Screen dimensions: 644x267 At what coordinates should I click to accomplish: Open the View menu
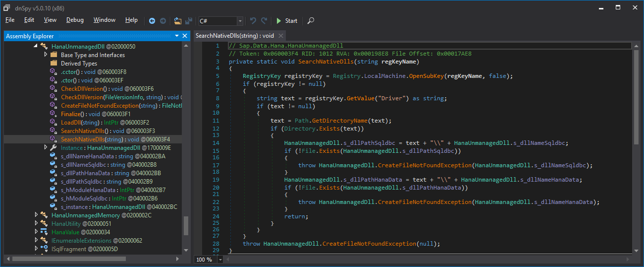50,20
